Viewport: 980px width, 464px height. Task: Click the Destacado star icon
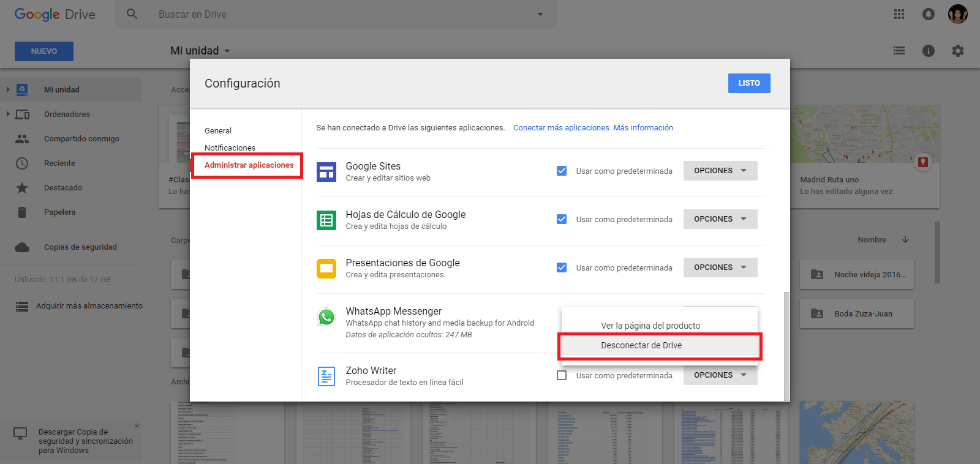point(22,188)
